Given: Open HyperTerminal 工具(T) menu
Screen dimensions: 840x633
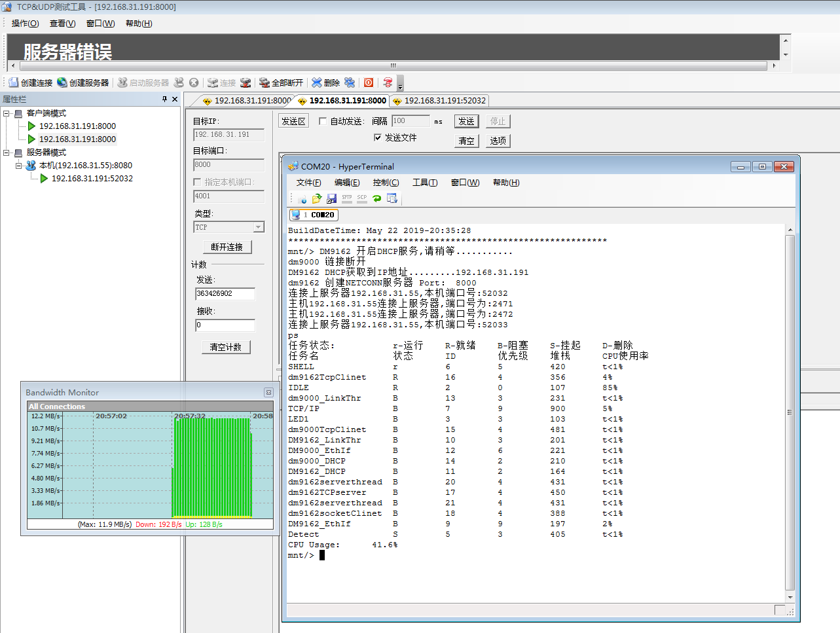Looking at the screenshot, I should click(x=425, y=183).
